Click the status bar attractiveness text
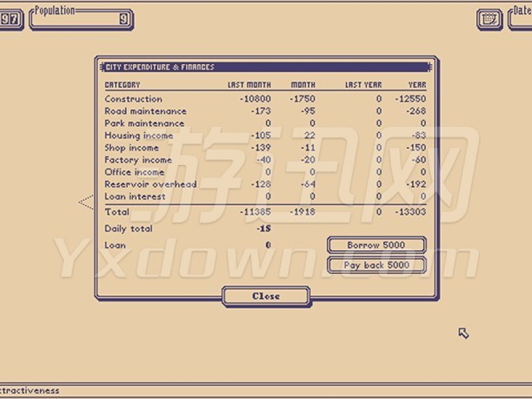 point(30,390)
